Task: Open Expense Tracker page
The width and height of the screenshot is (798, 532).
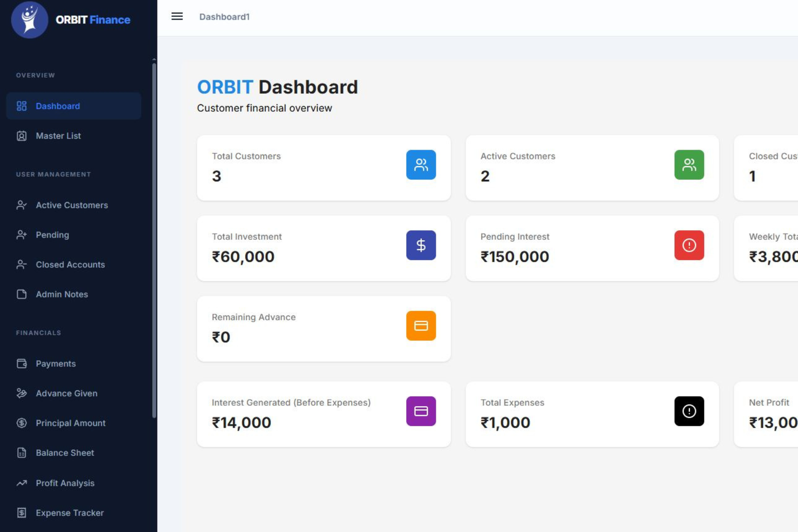Action: click(74, 513)
